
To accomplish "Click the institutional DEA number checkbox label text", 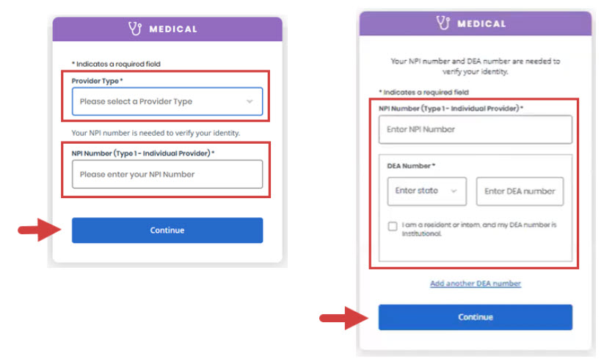I will [x=479, y=229].
